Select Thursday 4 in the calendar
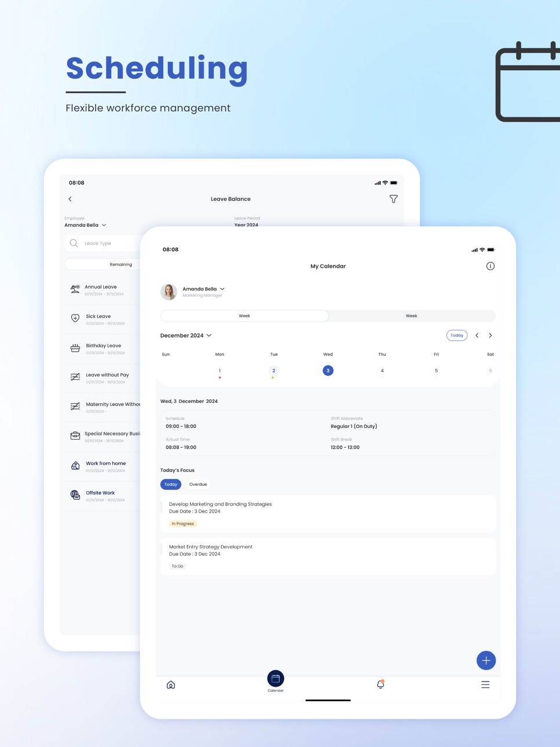The image size is (560, 747). coord(382,371)
